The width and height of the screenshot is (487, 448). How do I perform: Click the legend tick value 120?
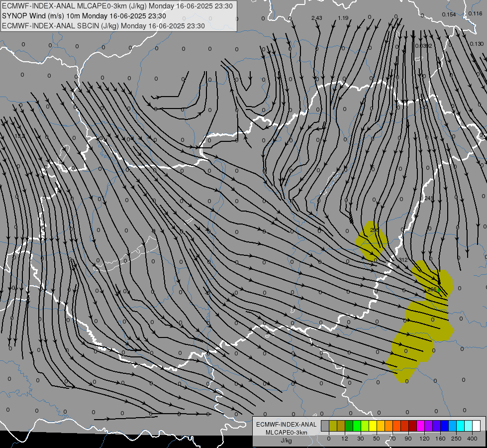point(424,439)
